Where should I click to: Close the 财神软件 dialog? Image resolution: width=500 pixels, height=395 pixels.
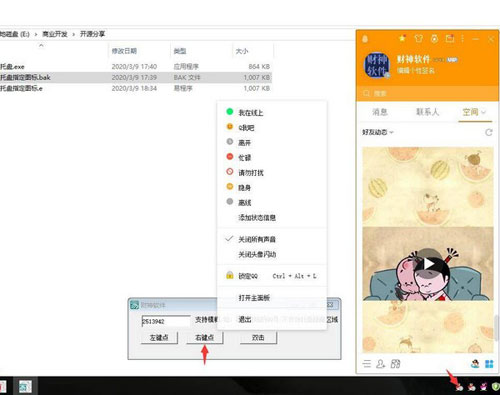pyautogui.click(x=330, y=305)
